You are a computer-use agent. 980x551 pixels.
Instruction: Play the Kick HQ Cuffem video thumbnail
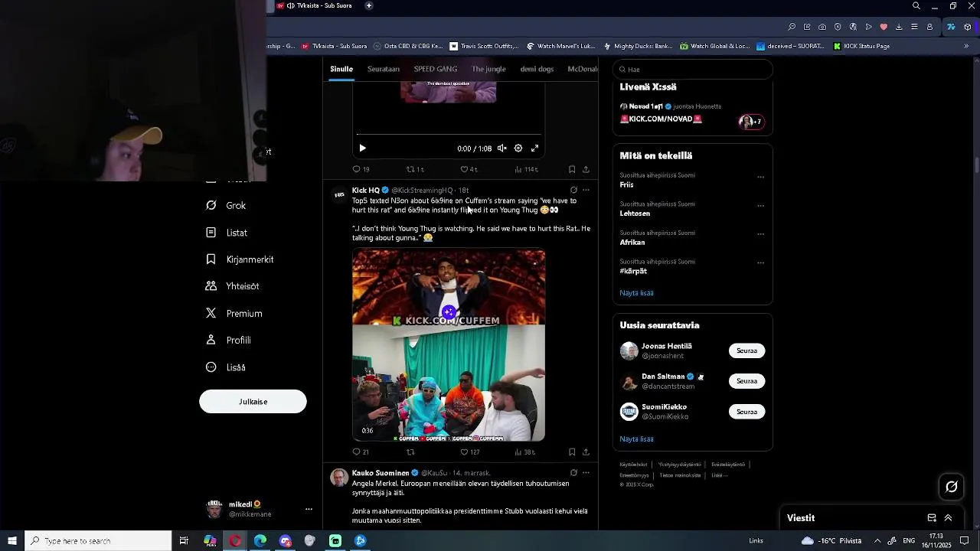coord(449,345)
